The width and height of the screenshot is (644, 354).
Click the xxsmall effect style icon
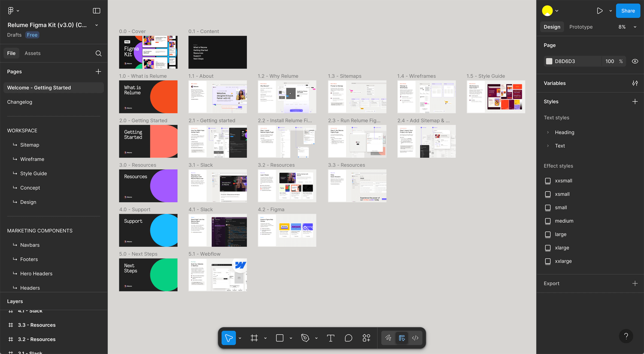(x=548, y=181)
